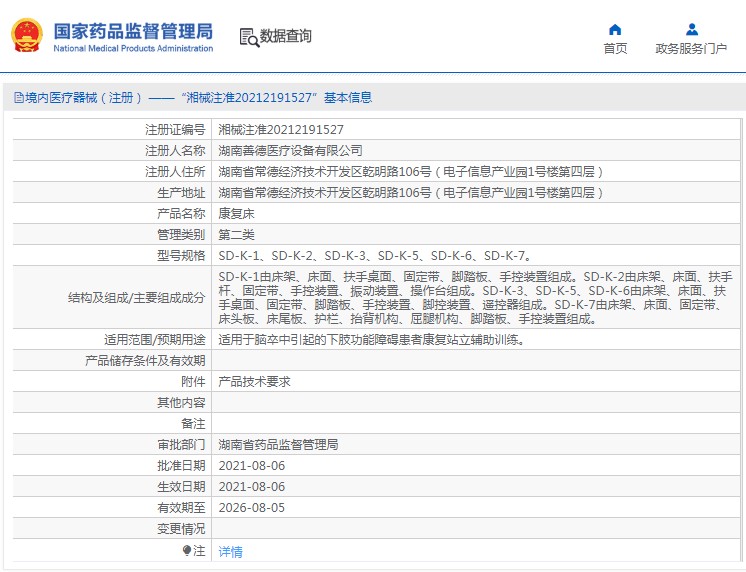Viewport: 746px width, 572px height.
Task: Click the 有效期至 label
Action: (181, 507)
